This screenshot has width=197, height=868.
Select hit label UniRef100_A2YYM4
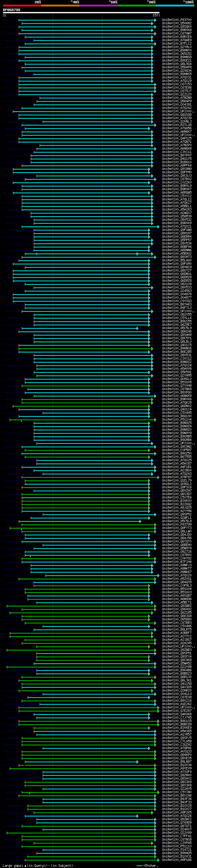pos(176,511)
